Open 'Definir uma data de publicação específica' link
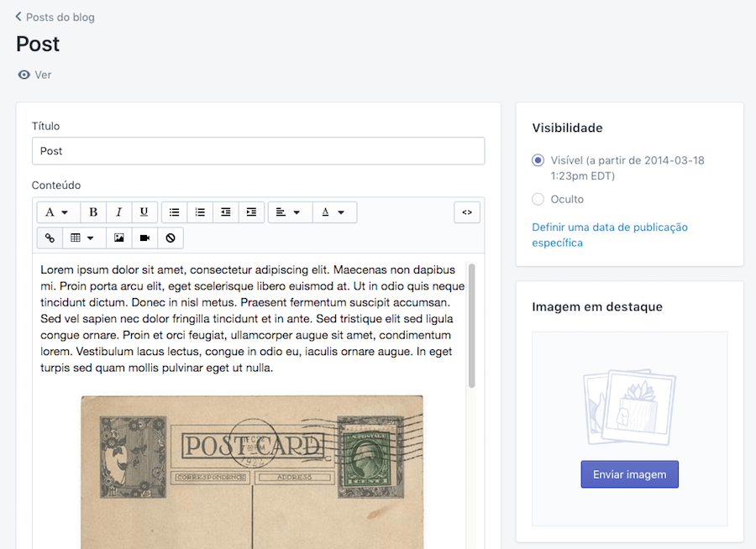The image size is (756, 549). coord(610,235)
